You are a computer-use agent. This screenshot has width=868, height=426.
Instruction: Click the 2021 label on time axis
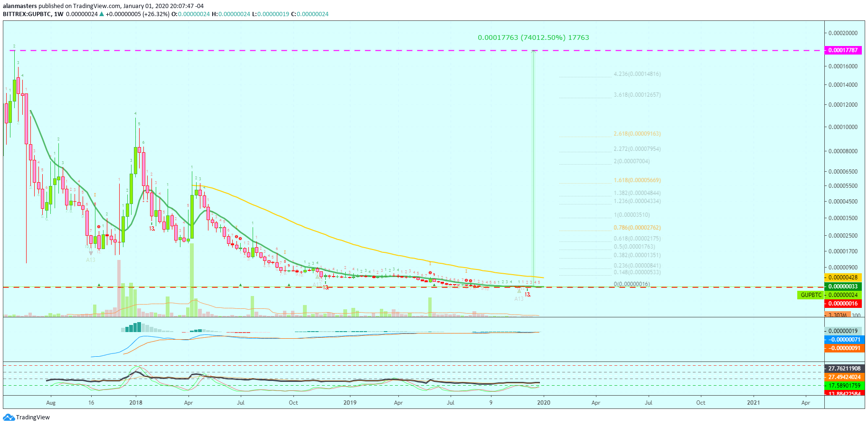click(754, 403)
